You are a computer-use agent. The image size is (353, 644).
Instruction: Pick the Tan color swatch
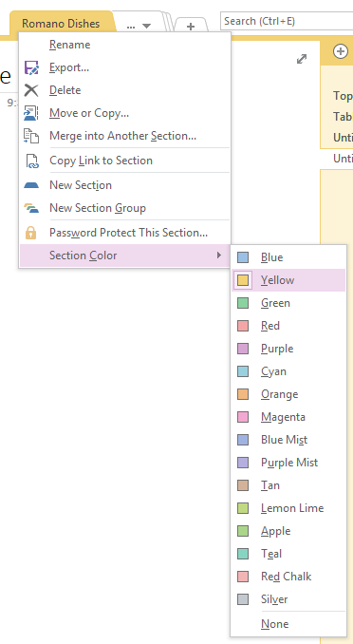pos(243,485)
